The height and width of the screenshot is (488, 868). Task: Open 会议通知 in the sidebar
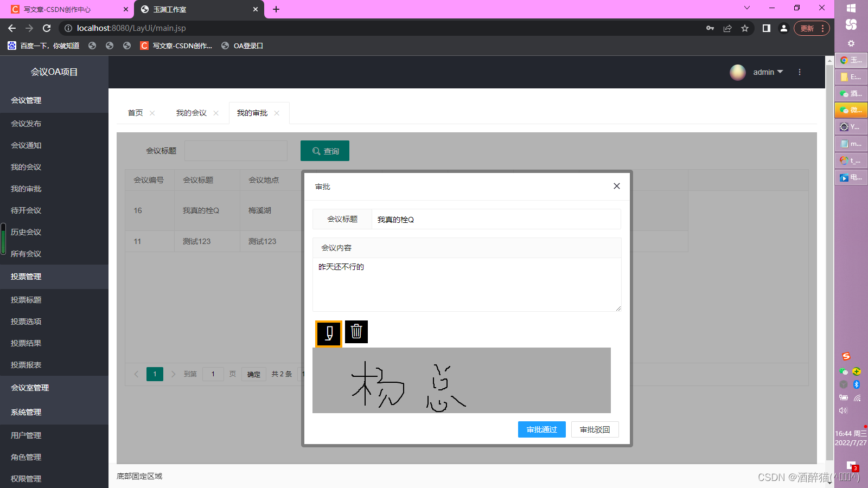click(x=54, y=145)
